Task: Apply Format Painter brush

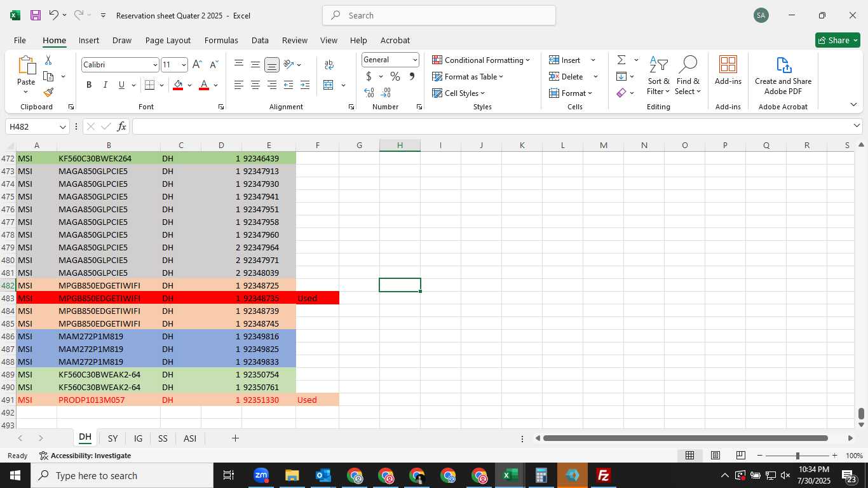Action: click(x=48, y=92)
